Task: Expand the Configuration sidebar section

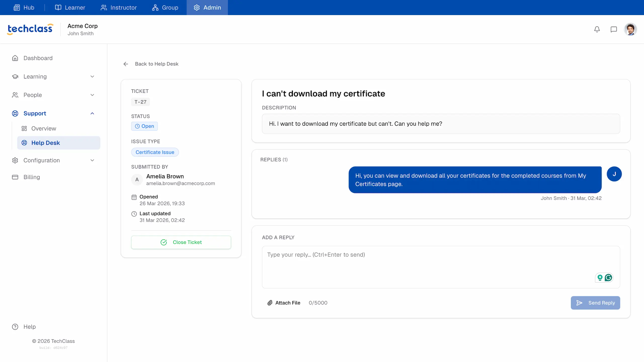Action: pyautogui.click(x=92, y=160)
